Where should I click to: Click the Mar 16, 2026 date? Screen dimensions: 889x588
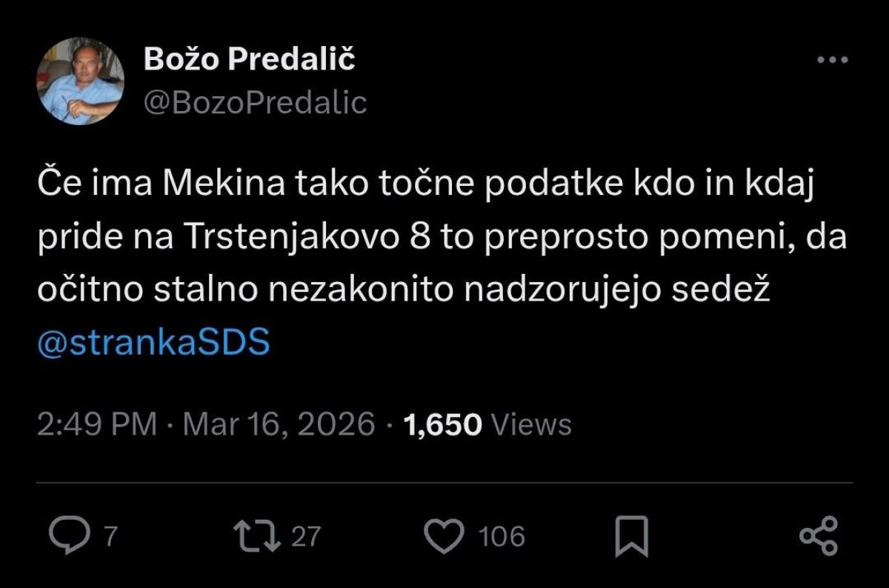click(279, 424)
